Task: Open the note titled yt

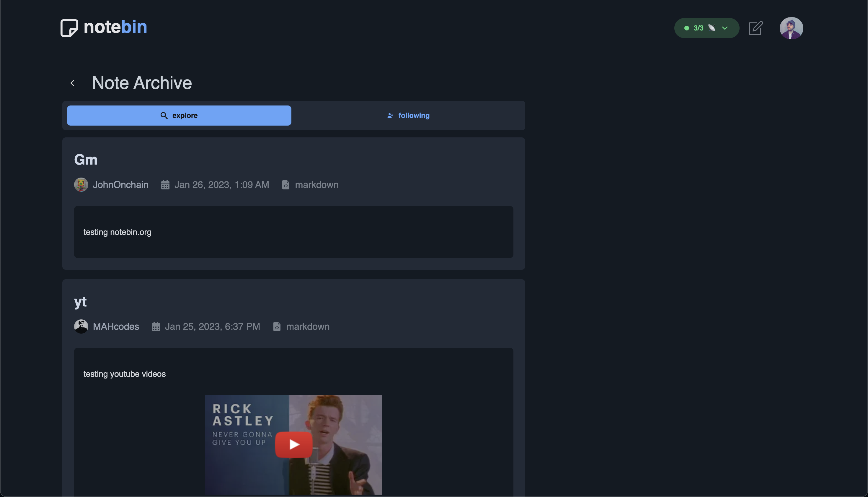Action: point(80,301)
